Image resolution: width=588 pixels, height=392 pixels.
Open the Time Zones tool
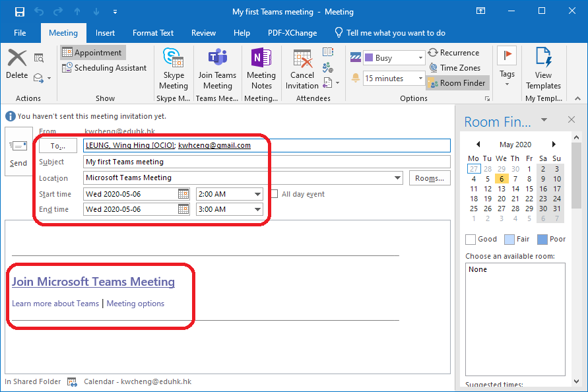456,67
